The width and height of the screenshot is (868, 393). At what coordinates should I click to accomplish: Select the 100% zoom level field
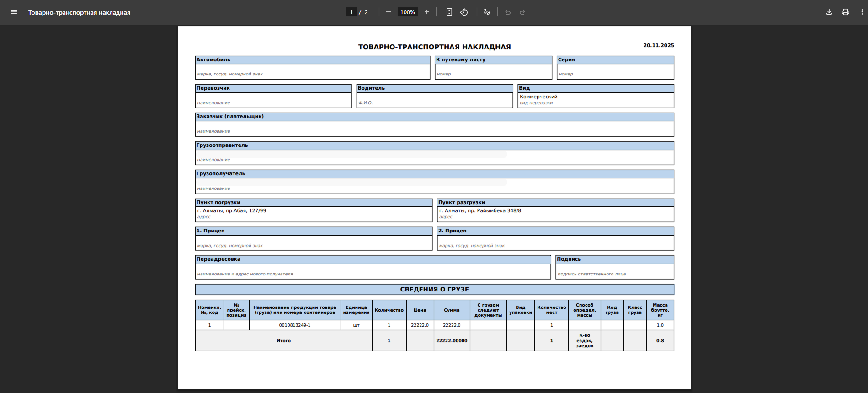(x=407, y=12)
